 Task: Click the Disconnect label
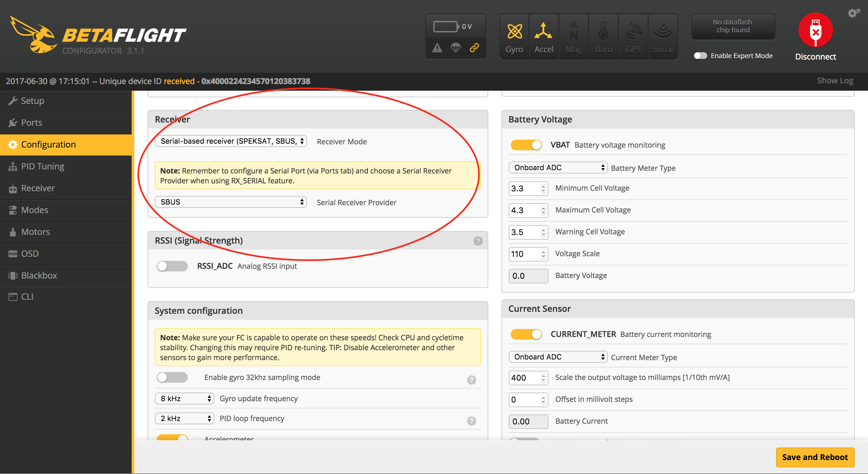tap(815, 57)
